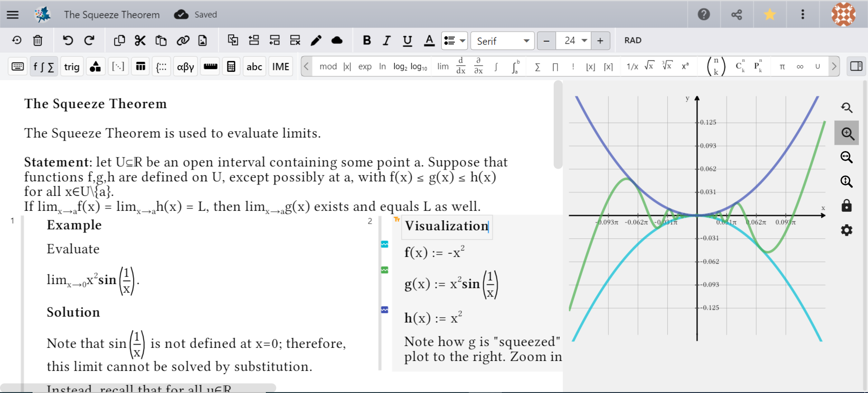868x393 pixels.
Task: Paste from clipboard icon
Action: coord(161,41)
